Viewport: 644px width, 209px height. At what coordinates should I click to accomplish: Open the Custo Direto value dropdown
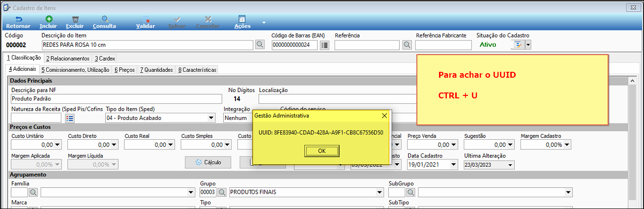click(114, 145)
